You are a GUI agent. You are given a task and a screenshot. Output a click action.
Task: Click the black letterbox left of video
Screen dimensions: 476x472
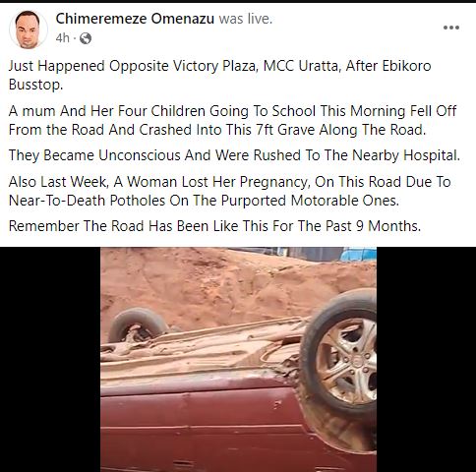pos(50,359)
